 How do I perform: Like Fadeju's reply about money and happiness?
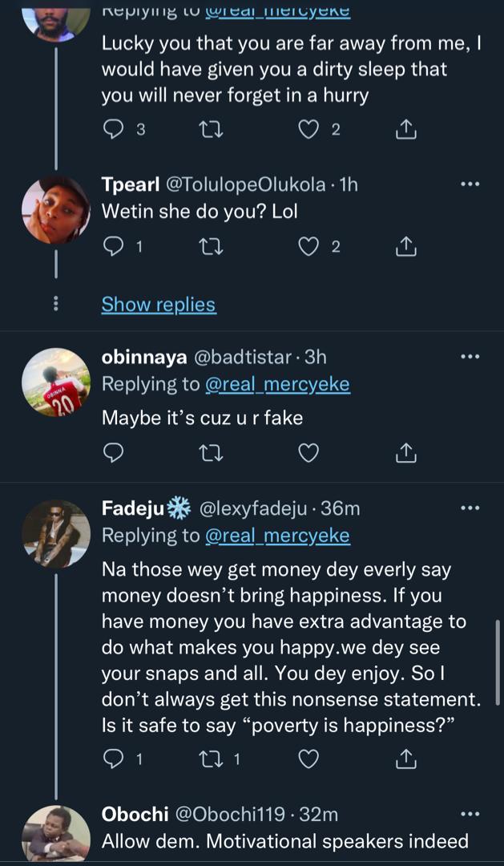tap(309, 758)
